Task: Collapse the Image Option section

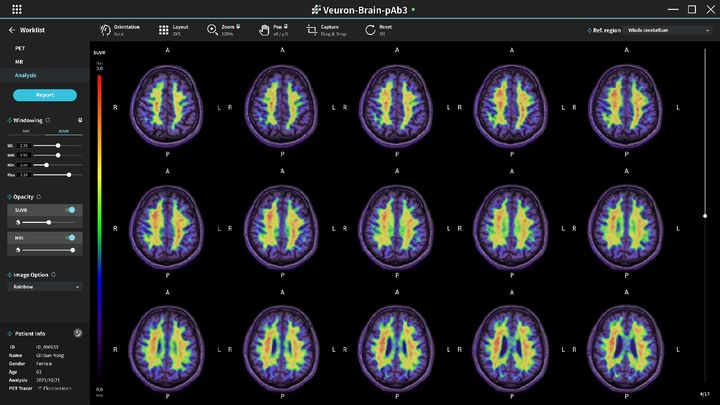Action: 9,275
